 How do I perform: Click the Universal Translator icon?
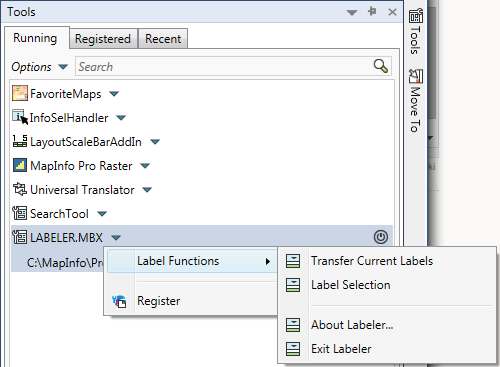20,189
